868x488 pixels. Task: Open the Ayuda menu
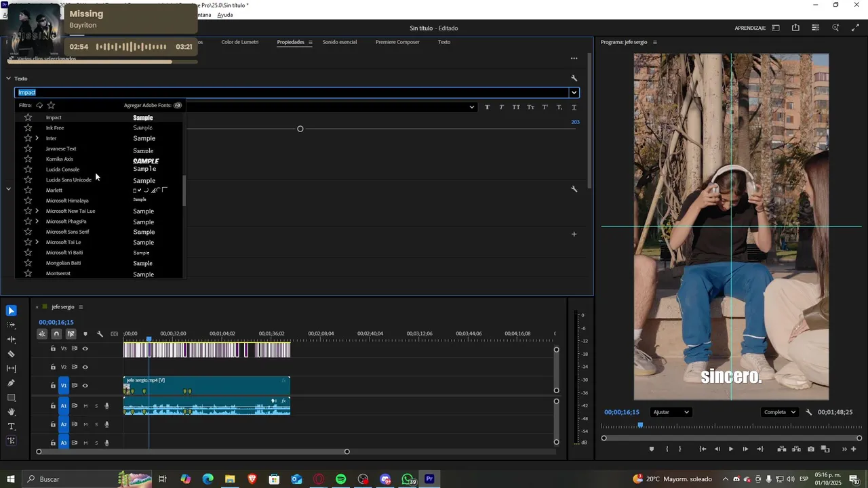[225, 15]
